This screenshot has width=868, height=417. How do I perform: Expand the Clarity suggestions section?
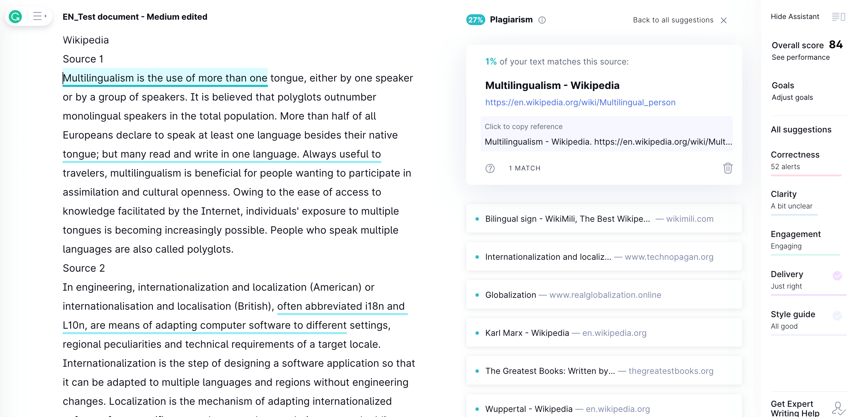click(784, 194)
